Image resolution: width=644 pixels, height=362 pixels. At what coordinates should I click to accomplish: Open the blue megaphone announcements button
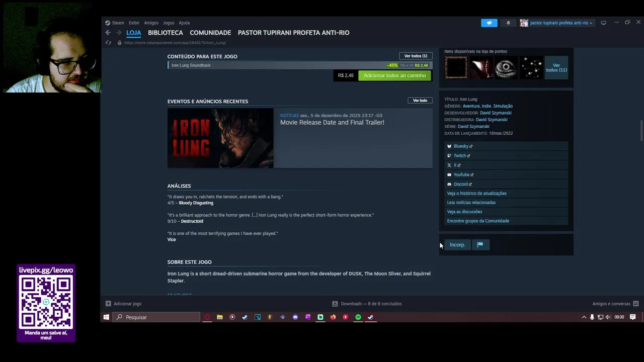489,23
